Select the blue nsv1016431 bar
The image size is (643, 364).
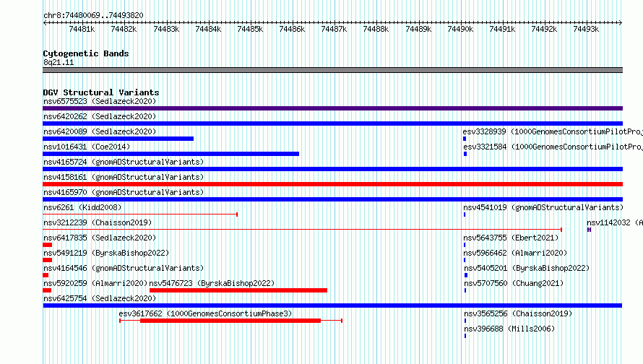[171, 154]
